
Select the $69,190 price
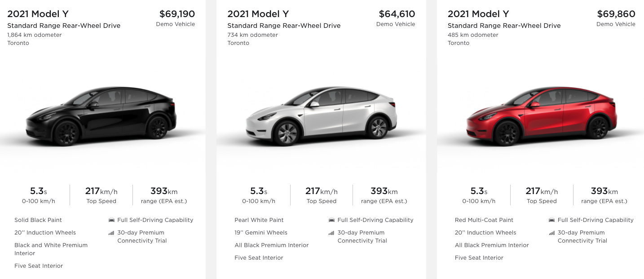pyautogui.click(x=177, y=14)
